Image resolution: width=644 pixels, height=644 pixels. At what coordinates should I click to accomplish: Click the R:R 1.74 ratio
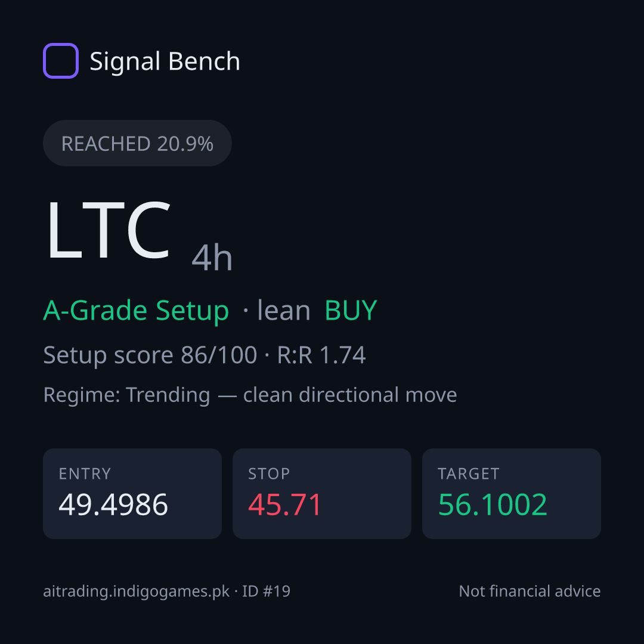(321, 355)
